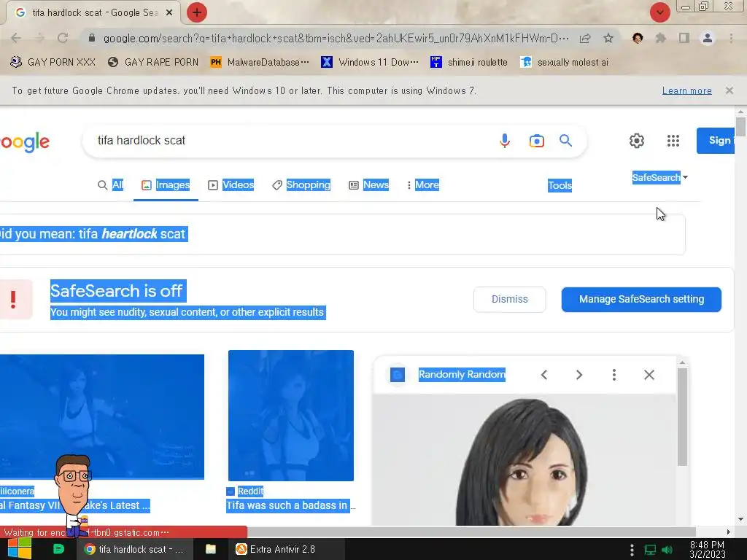The width and height of the screenshot is (747, 560).
Task: Open the Chrome three-dot menu
Action: (x=731, y=38)
